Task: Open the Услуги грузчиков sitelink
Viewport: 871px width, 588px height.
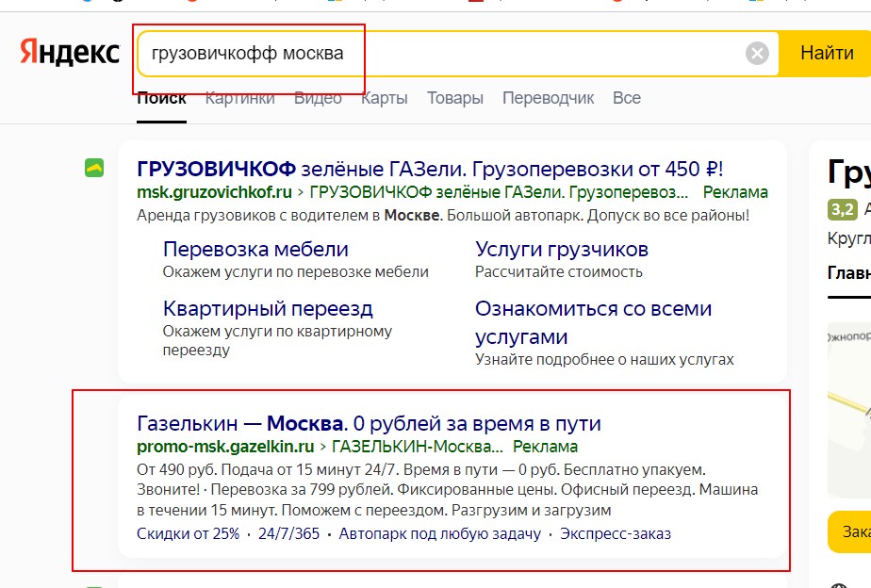Action: tap(561, 250)
